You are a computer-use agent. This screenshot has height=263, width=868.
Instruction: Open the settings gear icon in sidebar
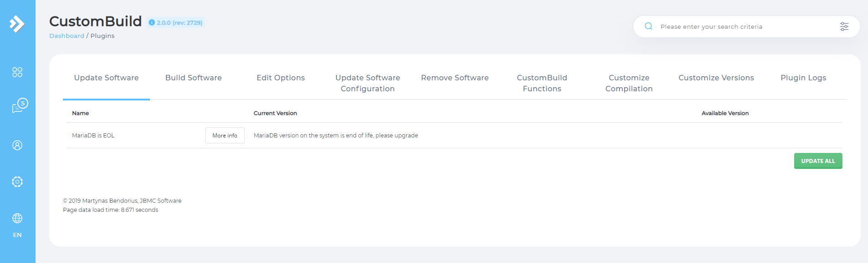[17, 182]
